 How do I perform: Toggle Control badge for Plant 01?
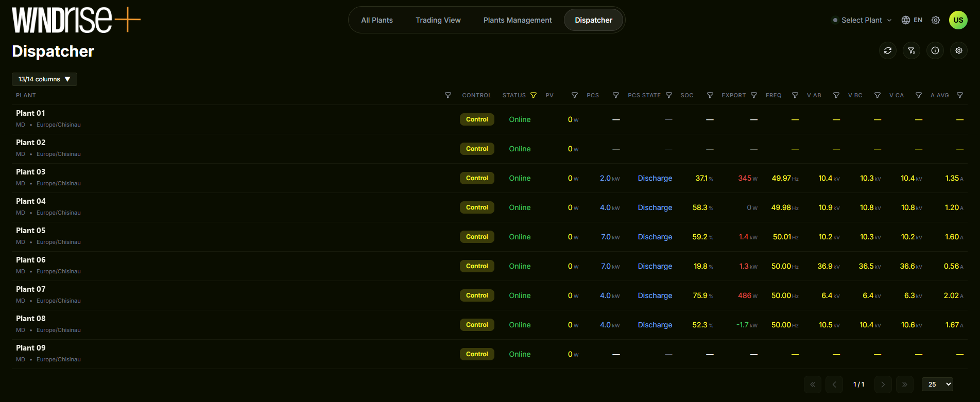[477, 119]
